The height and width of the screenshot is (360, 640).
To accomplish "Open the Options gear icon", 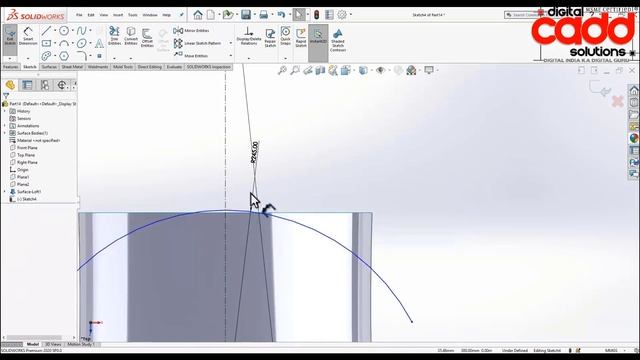I will tap(342, 15).
